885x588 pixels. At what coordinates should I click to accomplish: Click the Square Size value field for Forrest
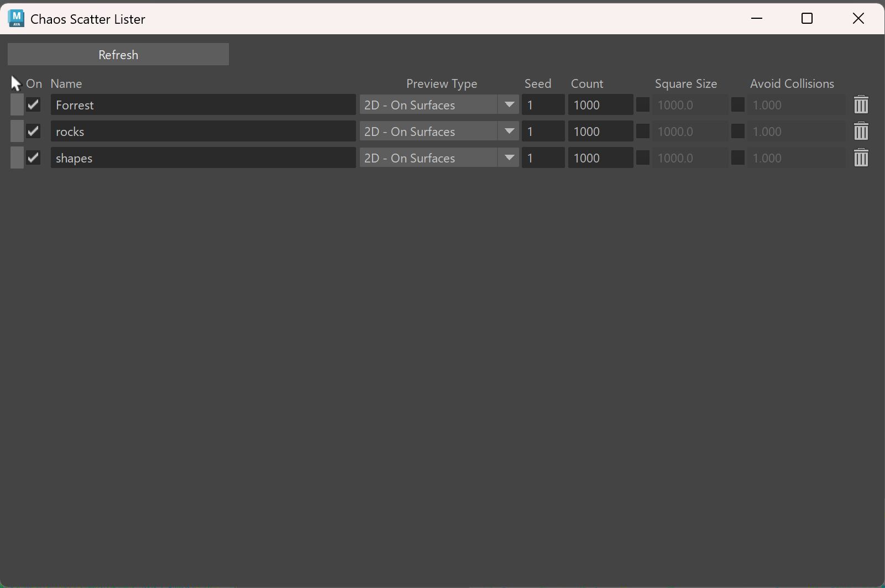[x=690, y=105]
